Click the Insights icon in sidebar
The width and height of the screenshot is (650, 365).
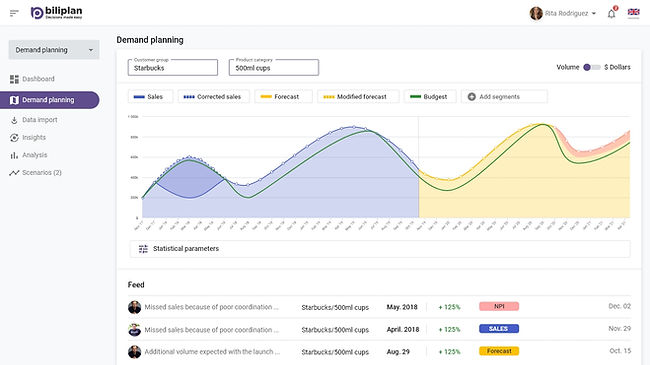[14, 138]
